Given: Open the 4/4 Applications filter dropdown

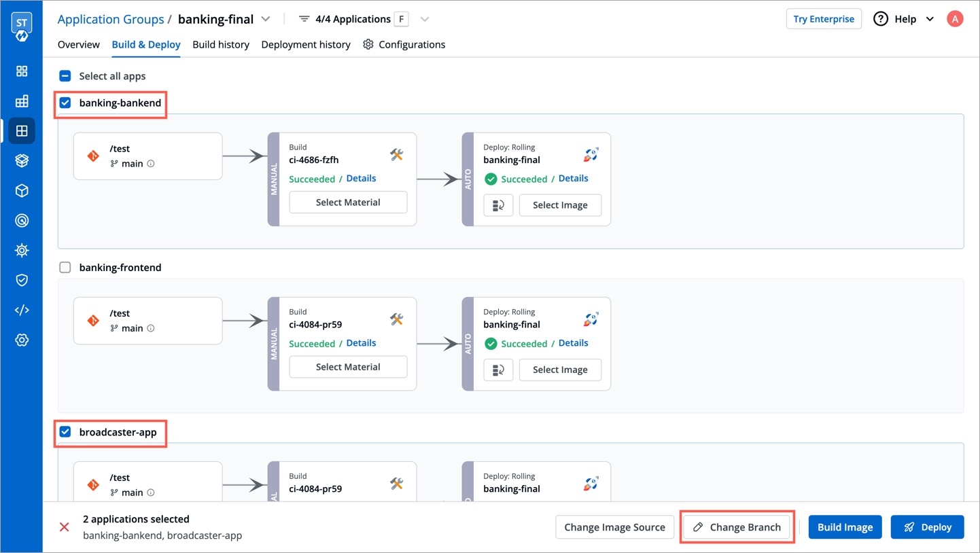Looking at the screenshot, I should tap(425, 19).
